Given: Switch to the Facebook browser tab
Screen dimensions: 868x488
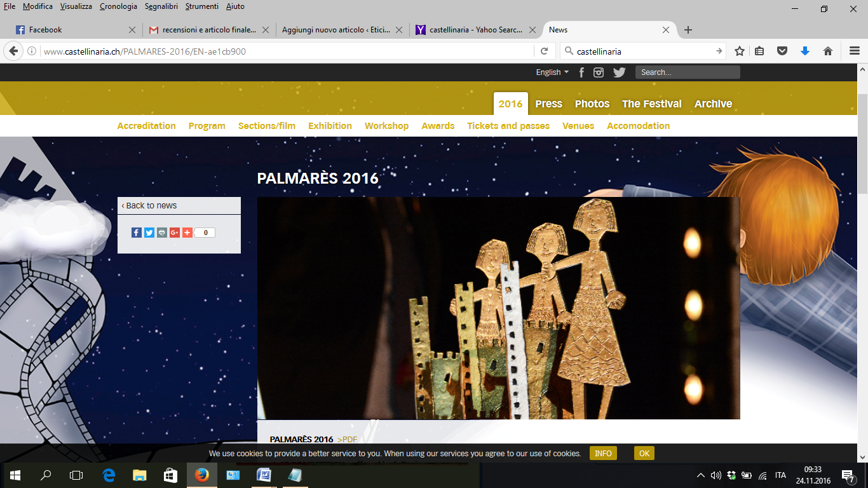Looking at the screenshot, I should [x=75, y=30].
